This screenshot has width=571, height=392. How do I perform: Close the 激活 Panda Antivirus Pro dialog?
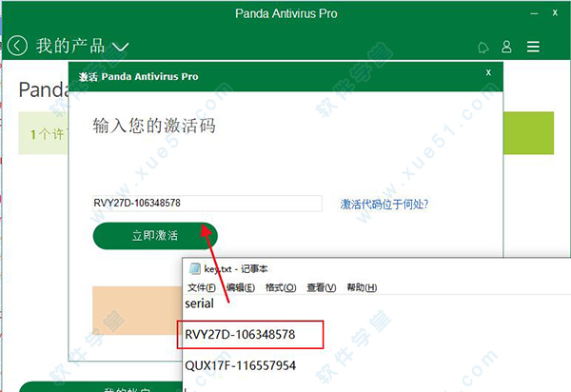pyautogui.click(x=488, y=72)
